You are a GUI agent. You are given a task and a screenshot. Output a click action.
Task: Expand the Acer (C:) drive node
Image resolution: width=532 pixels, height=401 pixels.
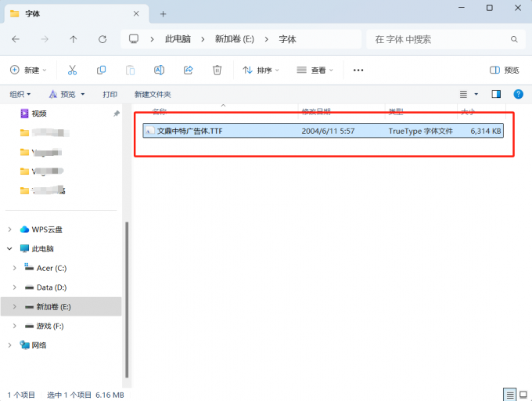point(15,268)
